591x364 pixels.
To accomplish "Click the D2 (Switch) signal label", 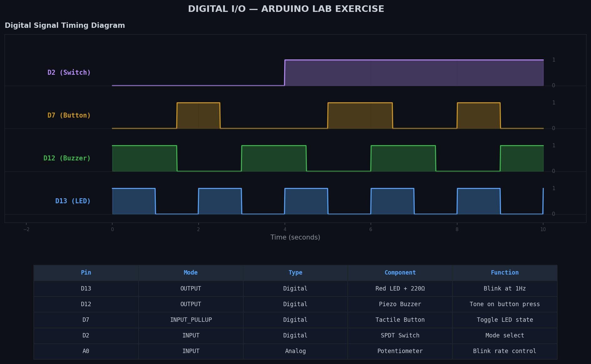I will 69,73.
